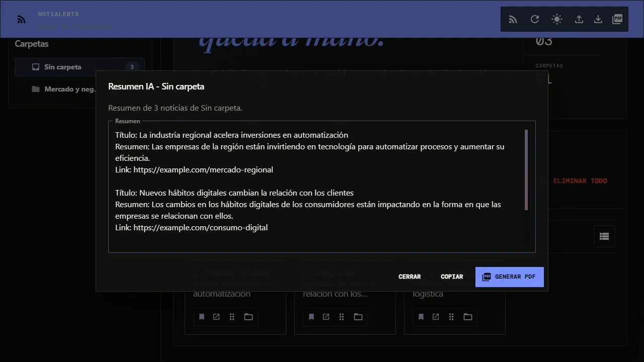Click folder icon on 'relación con los...' card

pos(358,317)
